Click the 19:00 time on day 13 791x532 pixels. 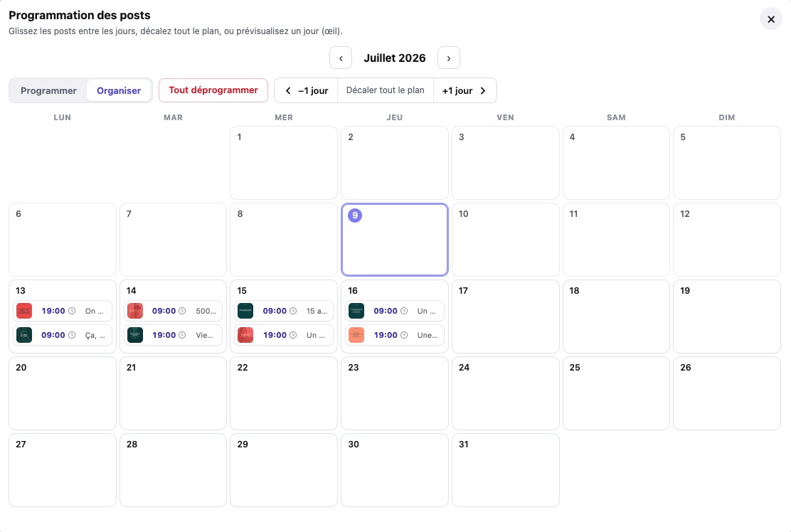pyautogui.click(x=53, y=311)
